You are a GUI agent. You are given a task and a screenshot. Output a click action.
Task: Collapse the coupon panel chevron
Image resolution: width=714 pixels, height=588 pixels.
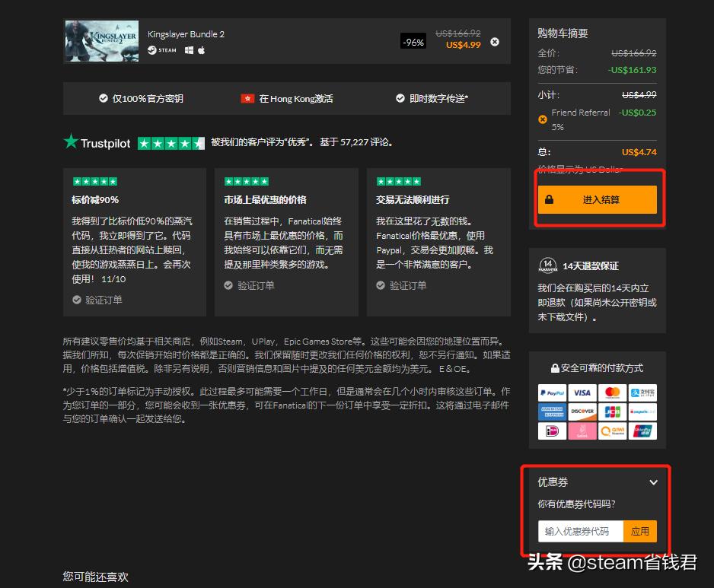tap(653, 482)
